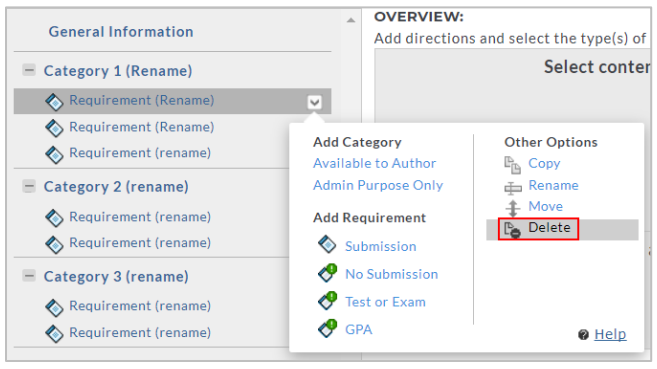
Task: Add a No Submission requirement
Action: click(x=391, y=274)
